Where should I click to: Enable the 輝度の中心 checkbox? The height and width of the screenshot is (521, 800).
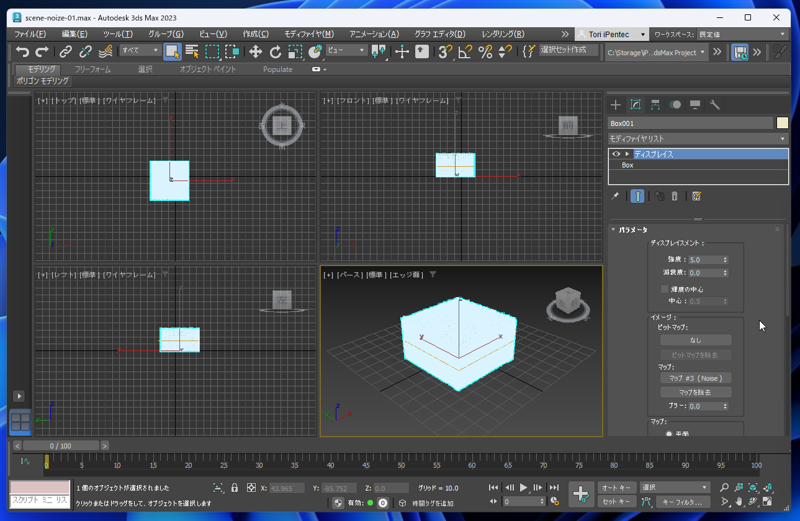(664, 289)
